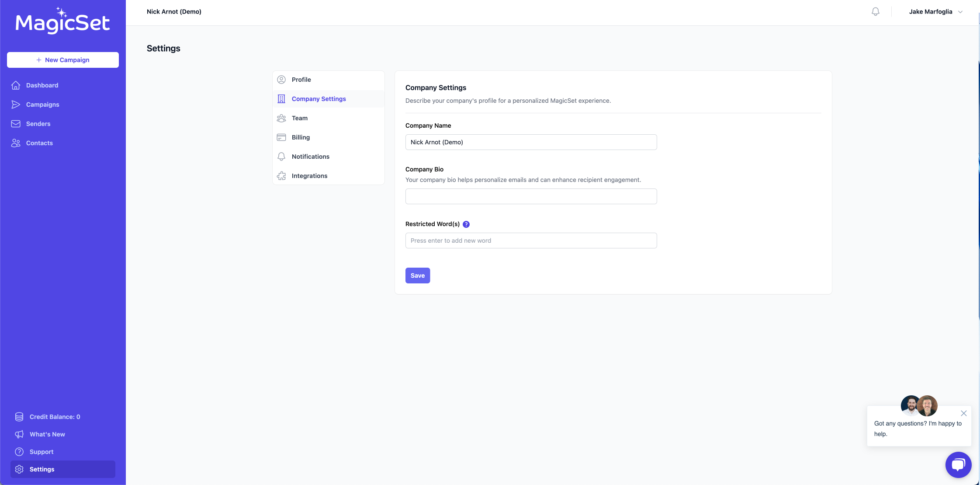Viewport: 980px width, 485px height.
Task: Focus the Company Name field
Action: (x=531, y=142)
